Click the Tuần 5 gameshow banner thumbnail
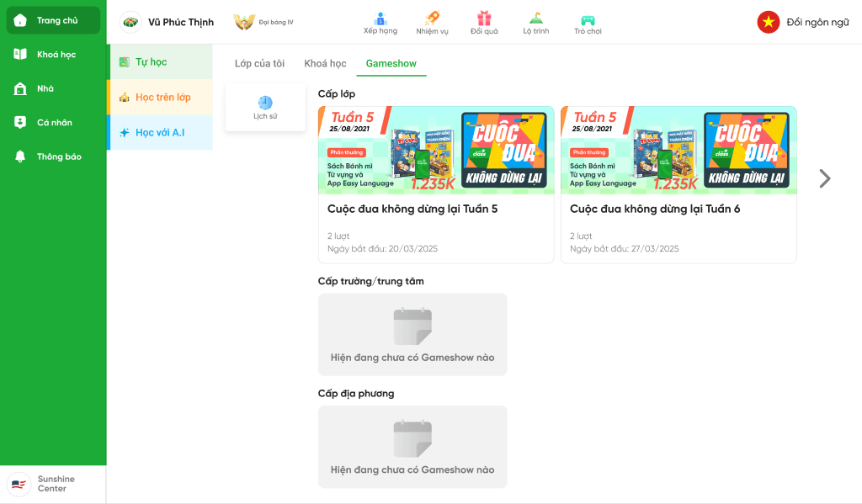862x504 pixels. click(x=436, y=150)
